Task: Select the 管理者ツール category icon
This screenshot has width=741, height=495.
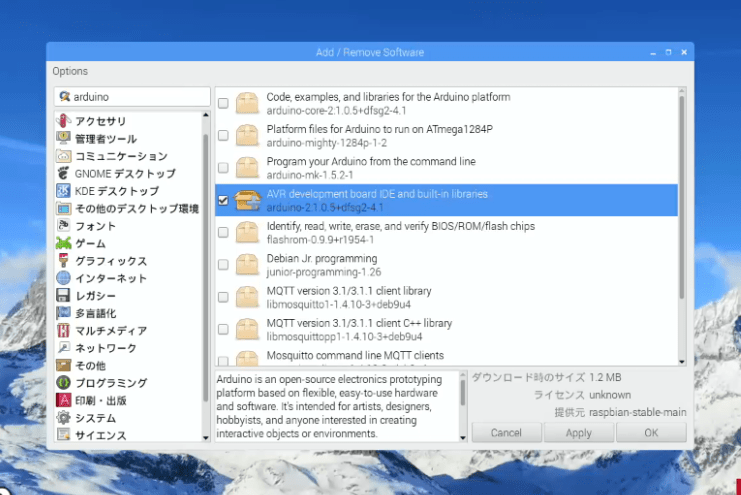Action: [x=63, y=139]
